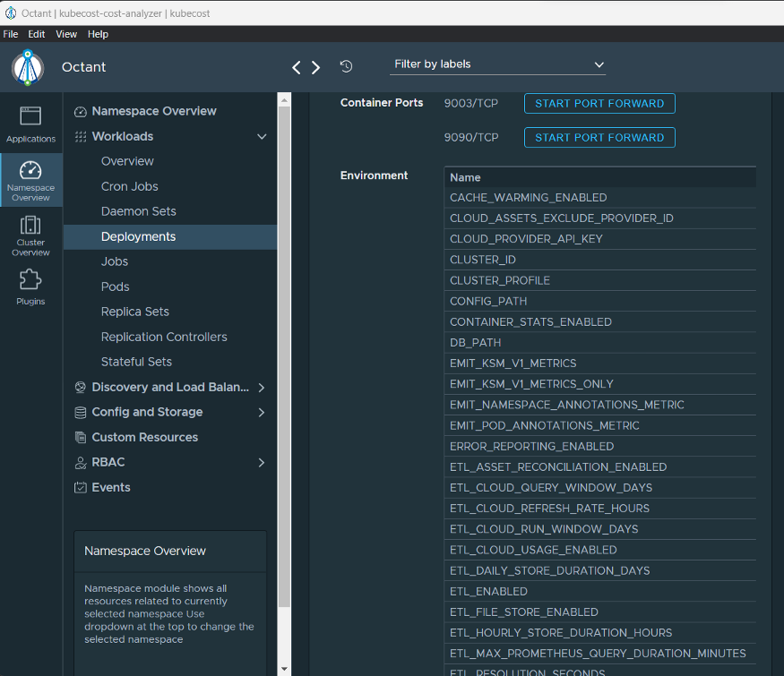This screenshot has height=676, width=784.
Task: Open Stateful Sets in navigation
Action: pos(136,362)
